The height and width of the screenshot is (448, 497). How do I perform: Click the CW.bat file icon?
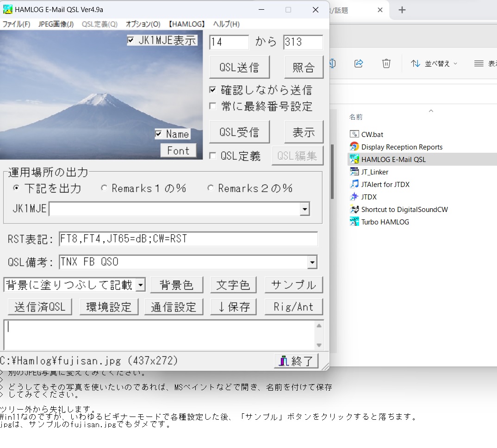coord(354,134)
